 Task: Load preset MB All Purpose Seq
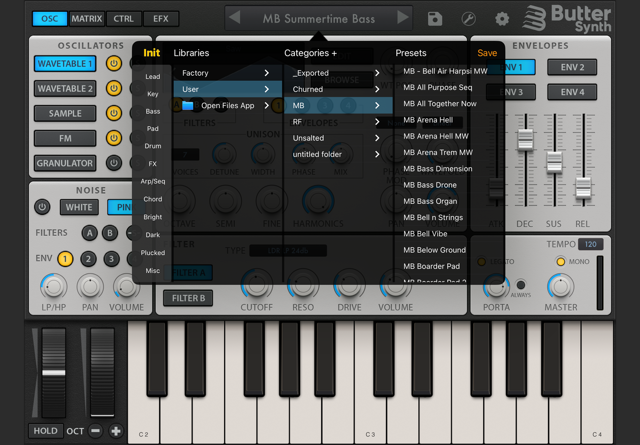click(x=438, y=87)
